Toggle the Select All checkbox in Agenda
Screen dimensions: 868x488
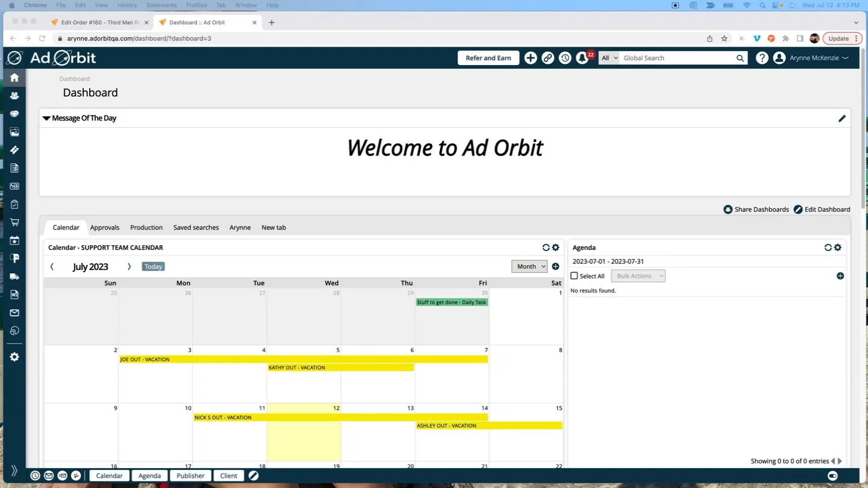574,276
